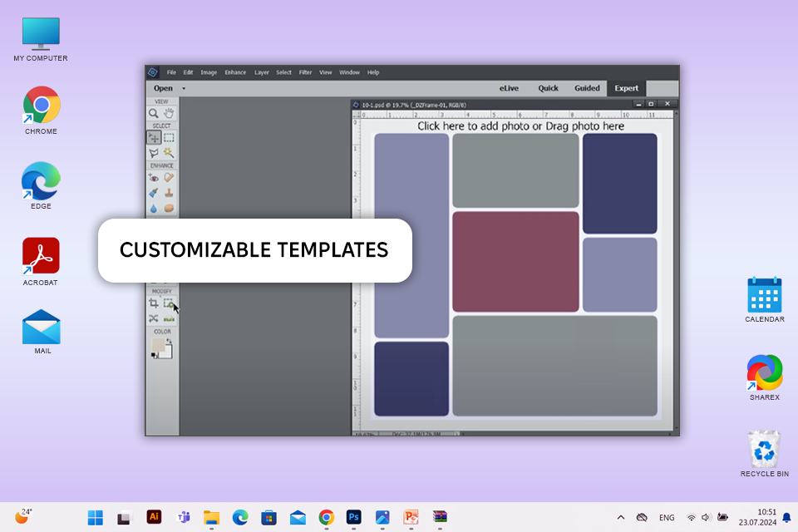Select the Zoom tool in the toolbox
The width and height of the screenshot is (798, 532).
(x=153, y=113)
